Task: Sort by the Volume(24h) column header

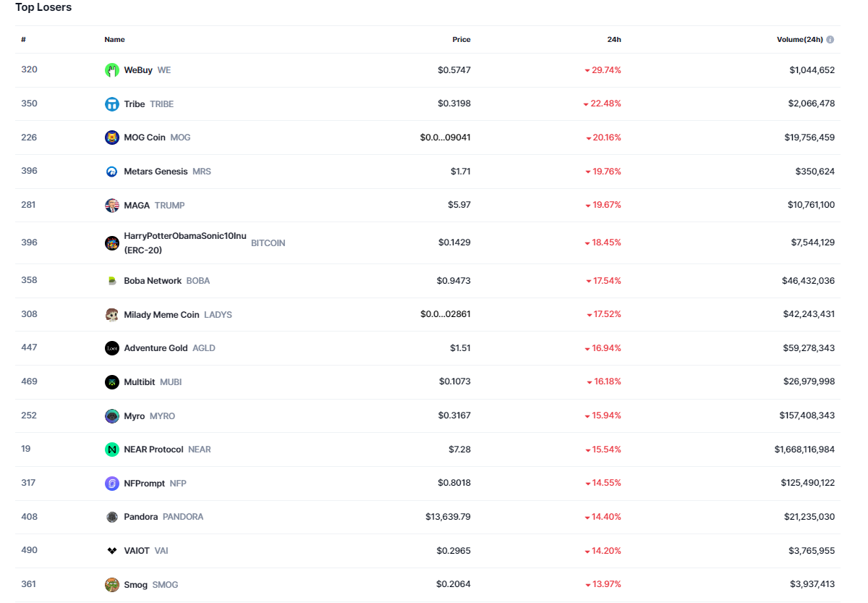Action: [799, 40]
